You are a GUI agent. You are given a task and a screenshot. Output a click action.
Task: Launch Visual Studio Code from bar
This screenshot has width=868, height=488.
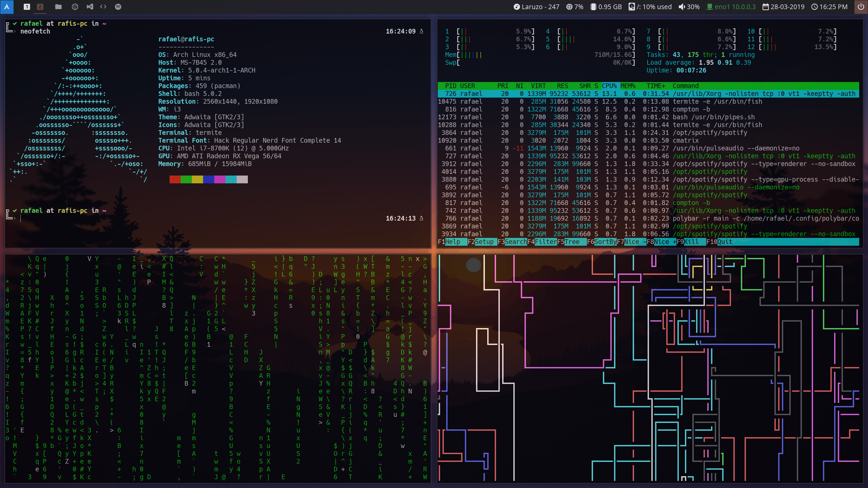(x=90, y=7)
